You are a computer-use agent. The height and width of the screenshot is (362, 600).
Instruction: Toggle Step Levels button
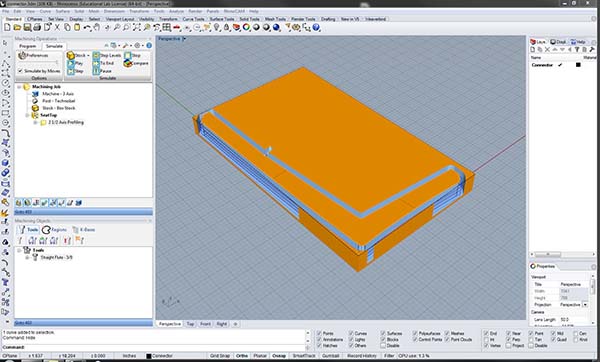pos(107,55)
